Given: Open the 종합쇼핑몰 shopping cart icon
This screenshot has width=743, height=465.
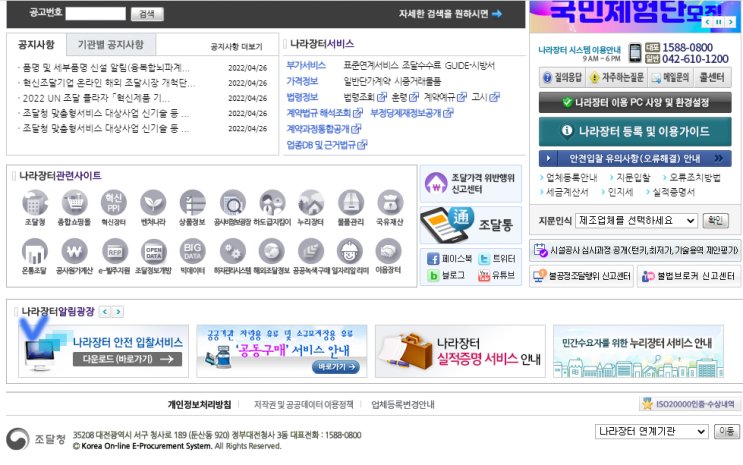Looking at the screenshot, I should coord(74,203).
